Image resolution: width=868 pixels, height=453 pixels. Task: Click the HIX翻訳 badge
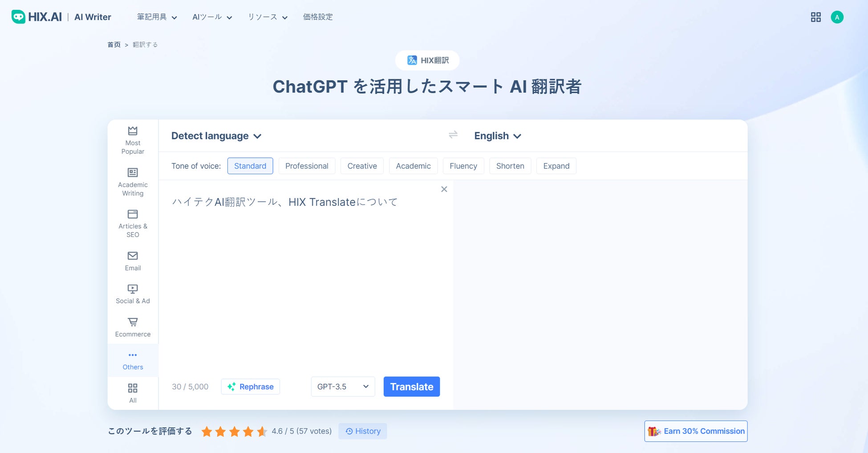427,60
